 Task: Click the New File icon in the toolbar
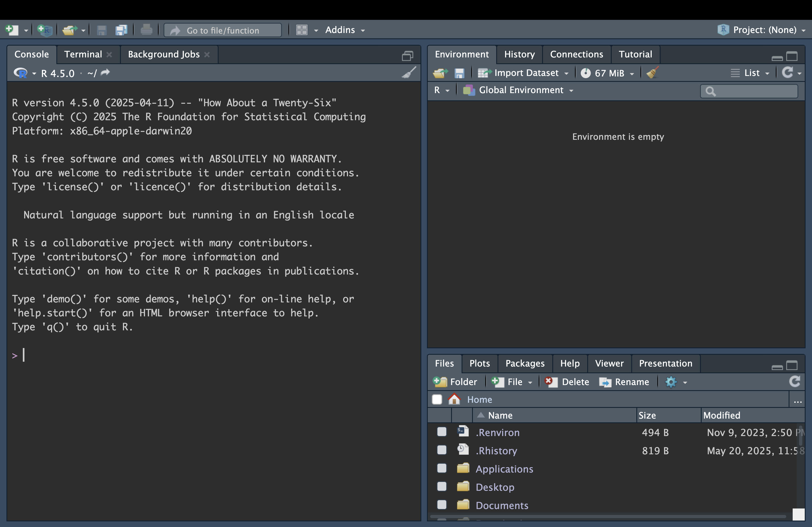point(12,30)
